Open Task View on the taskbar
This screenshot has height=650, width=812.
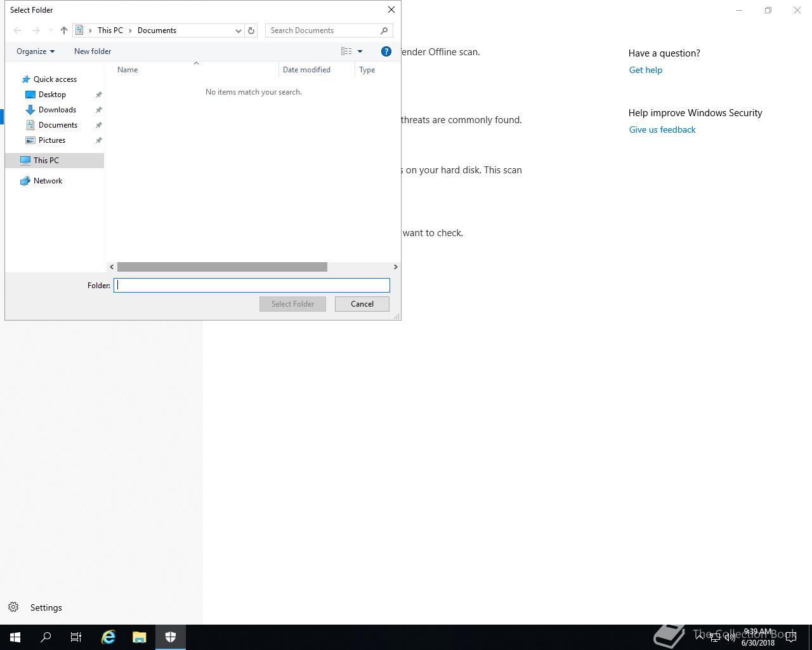(76, 637)
